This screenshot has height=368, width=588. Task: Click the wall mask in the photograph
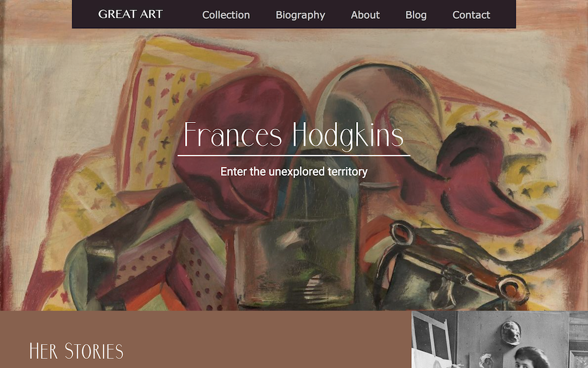coord(511,332)
